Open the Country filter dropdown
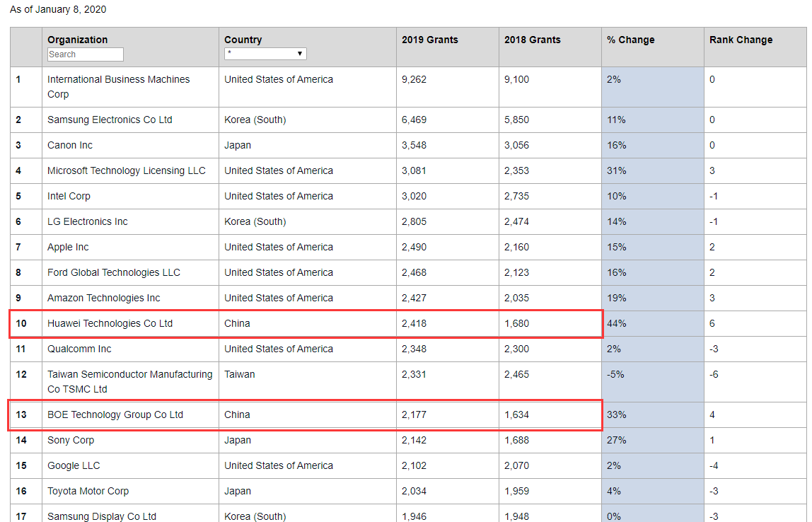Screen dimensions: 812x522 point(265,54)
